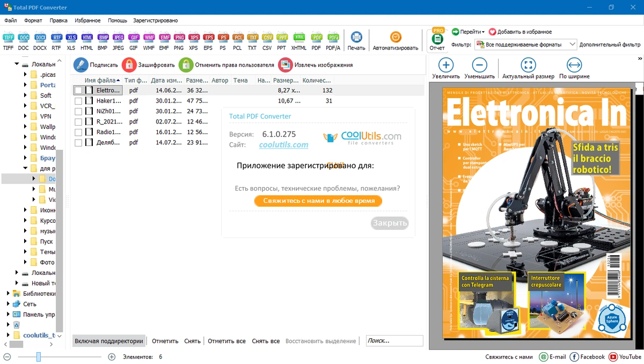The width and height of the screenshot is (644, 364).
Task: Open the Правка menu
Action: point(58,20)
